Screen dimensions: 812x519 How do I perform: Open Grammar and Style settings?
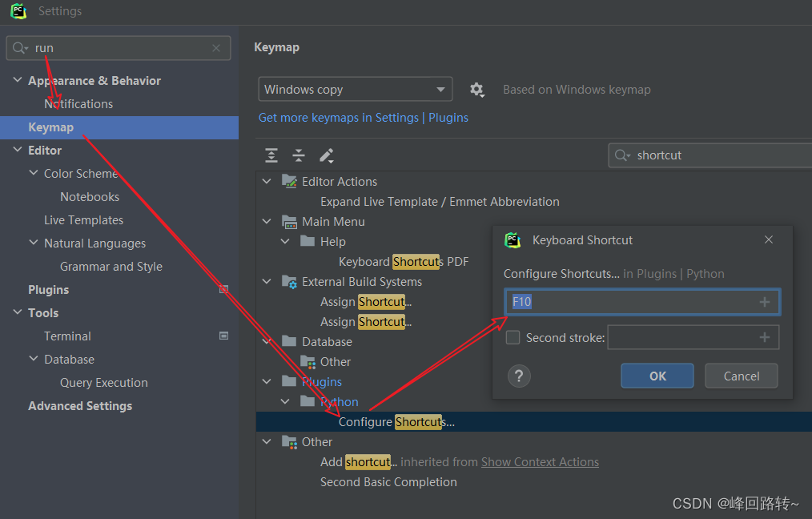[111, 267]
